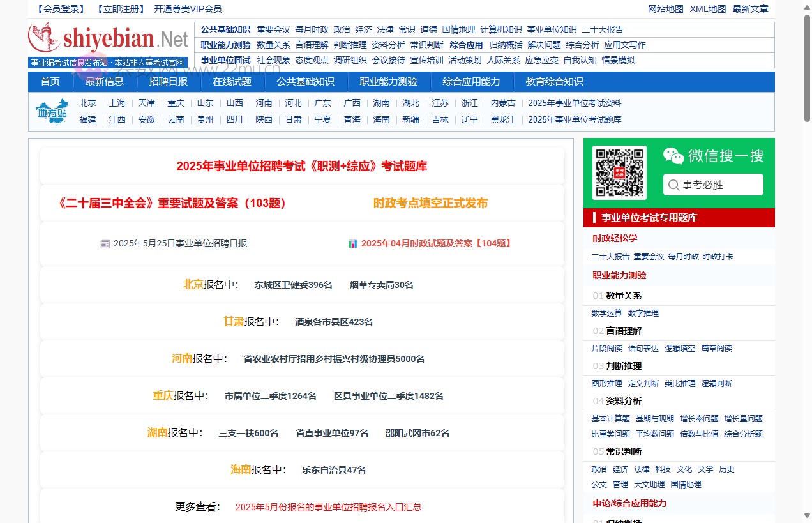Viewport: 812px width, 523px height.
Task: Click the XML地图 link at top right
Action: pyautogui.click(x=708, y=9)
